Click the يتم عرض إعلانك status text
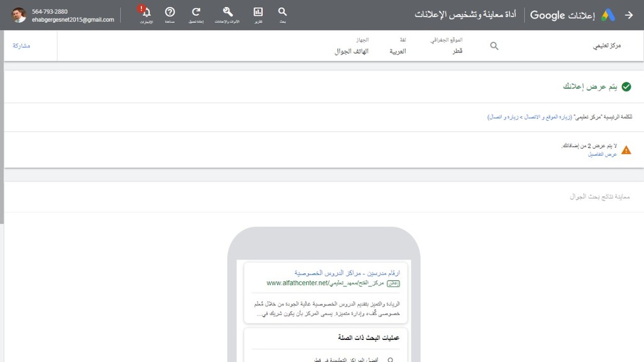Viewport: 644px width, 362px height. [590, 86]
